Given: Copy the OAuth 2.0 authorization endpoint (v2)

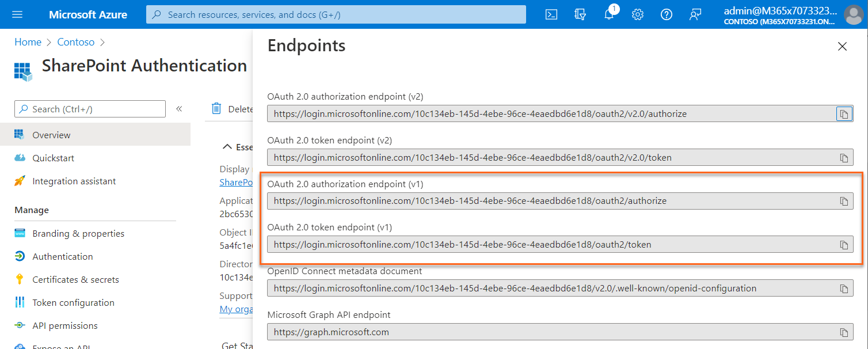Looking at the screenshot, I should pos(844,113).
